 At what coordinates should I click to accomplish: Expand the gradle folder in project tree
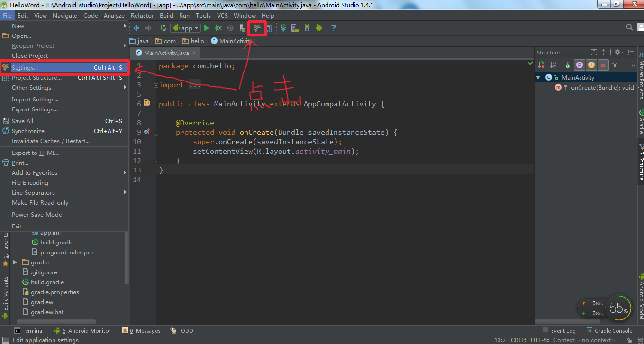click(15, 263)
